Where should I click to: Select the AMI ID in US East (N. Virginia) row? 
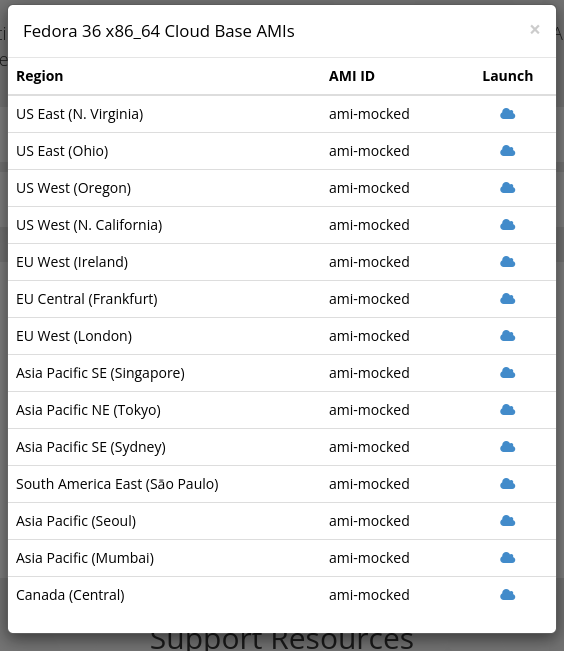369,114
